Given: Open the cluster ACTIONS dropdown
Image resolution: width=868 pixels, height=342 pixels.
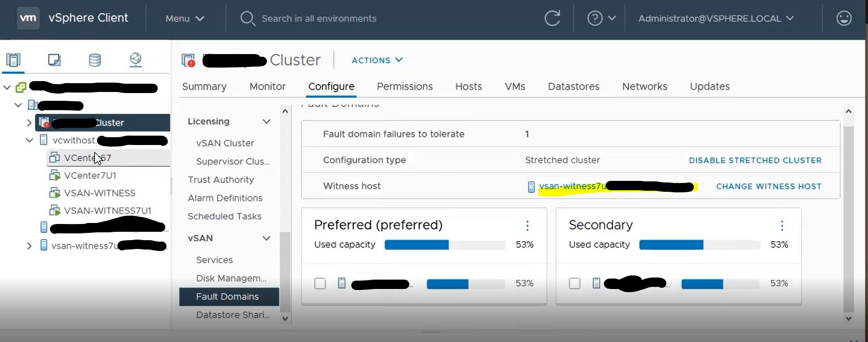Looking at the screenshot, I should pyautogui.click(x=377, y=60).
